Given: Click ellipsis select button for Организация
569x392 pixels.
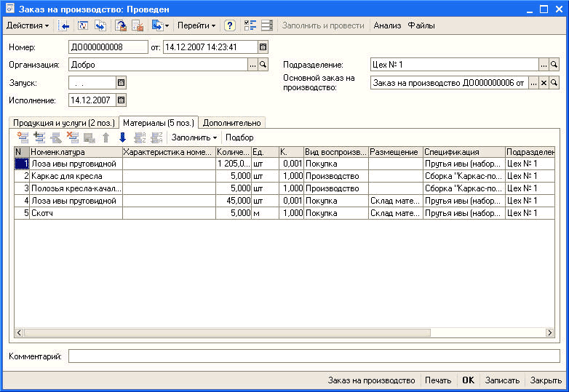Looking at the screenshot, I should coord(252,65).
